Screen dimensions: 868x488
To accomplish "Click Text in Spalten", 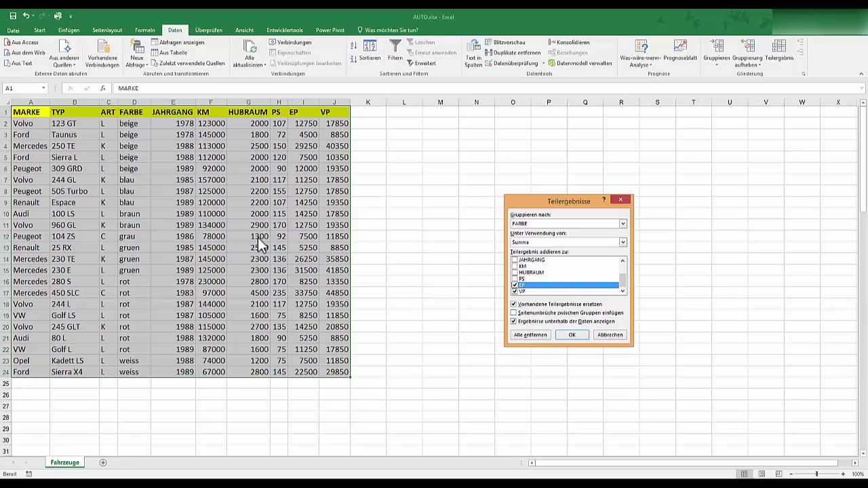I will (x=473, y=54).
